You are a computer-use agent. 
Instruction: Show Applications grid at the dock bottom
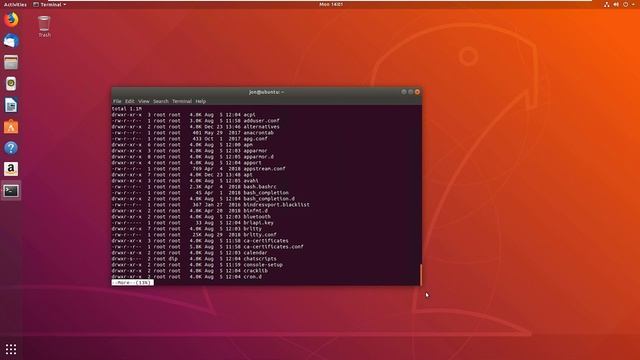coord(11,349)
